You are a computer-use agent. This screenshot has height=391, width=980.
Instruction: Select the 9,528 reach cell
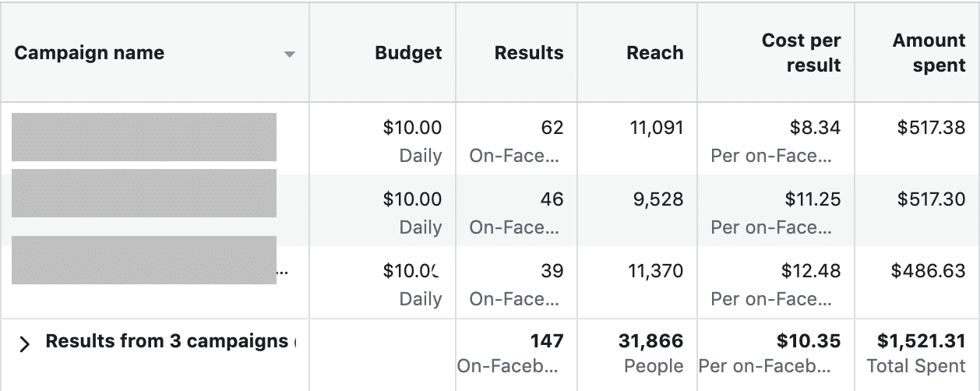(x=657, y=199)
